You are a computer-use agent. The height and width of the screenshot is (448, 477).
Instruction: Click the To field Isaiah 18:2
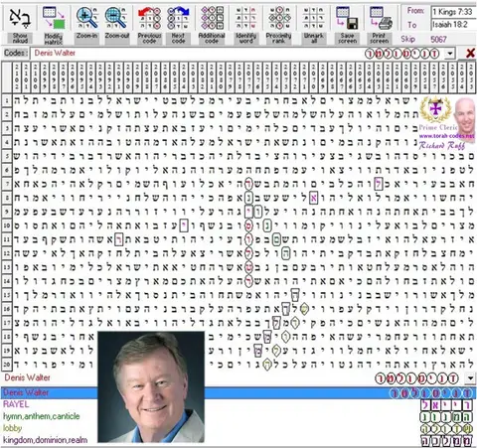point(453,25)
